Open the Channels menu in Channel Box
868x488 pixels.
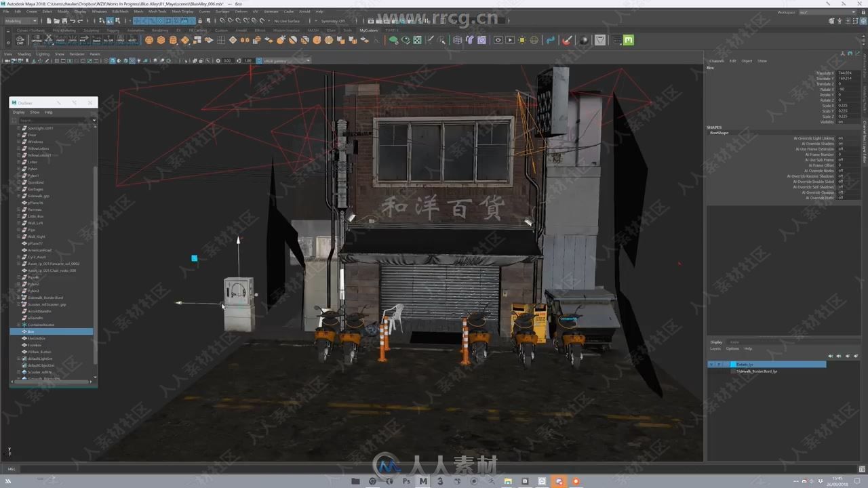(x=717, y=61)
